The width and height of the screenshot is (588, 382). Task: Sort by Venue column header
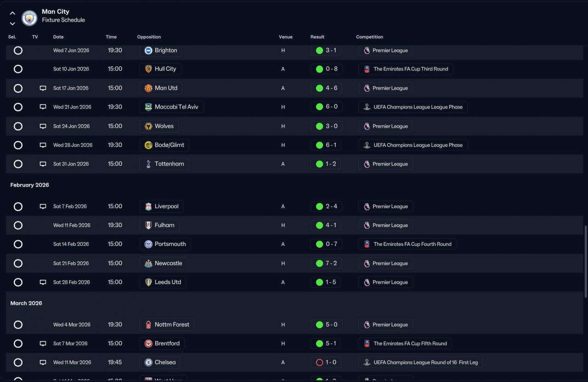click(285, 37)
